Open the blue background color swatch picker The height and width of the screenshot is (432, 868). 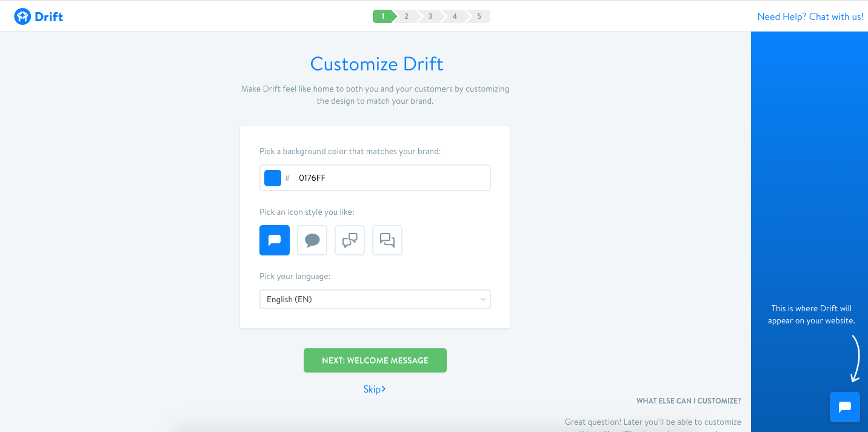(272, 177)
